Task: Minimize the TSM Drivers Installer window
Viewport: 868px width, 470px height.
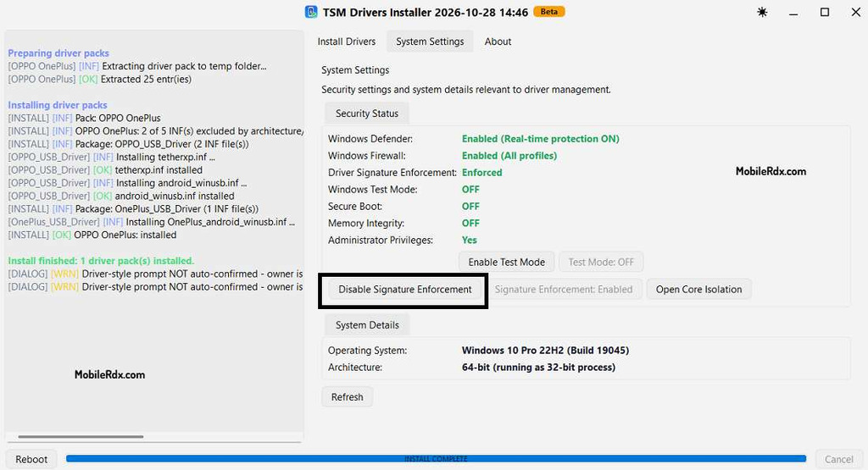Action: 793,12
